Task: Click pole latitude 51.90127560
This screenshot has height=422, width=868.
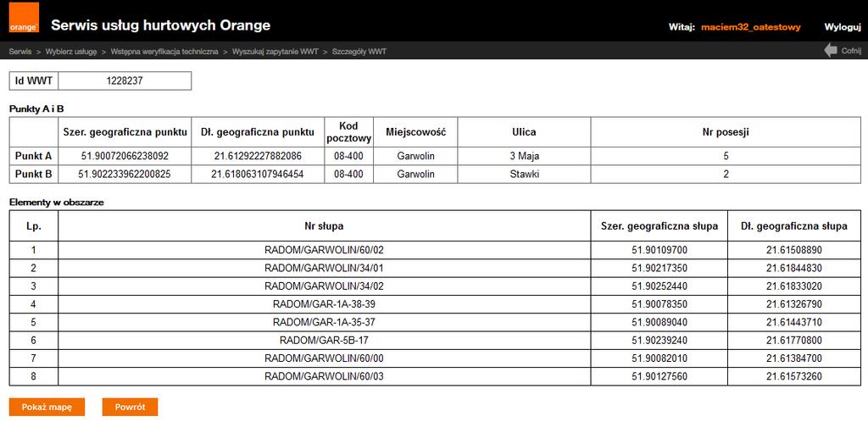Action: (x=659, y=376)
